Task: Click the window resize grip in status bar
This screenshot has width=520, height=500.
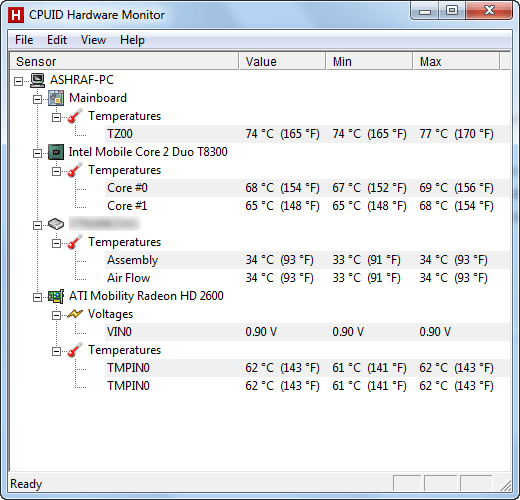Action: 506,485
